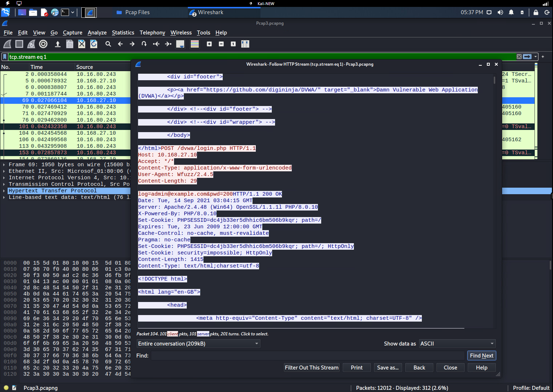Open the Telephony menu
Screen dimensions: 553x392
pos(152,33)
